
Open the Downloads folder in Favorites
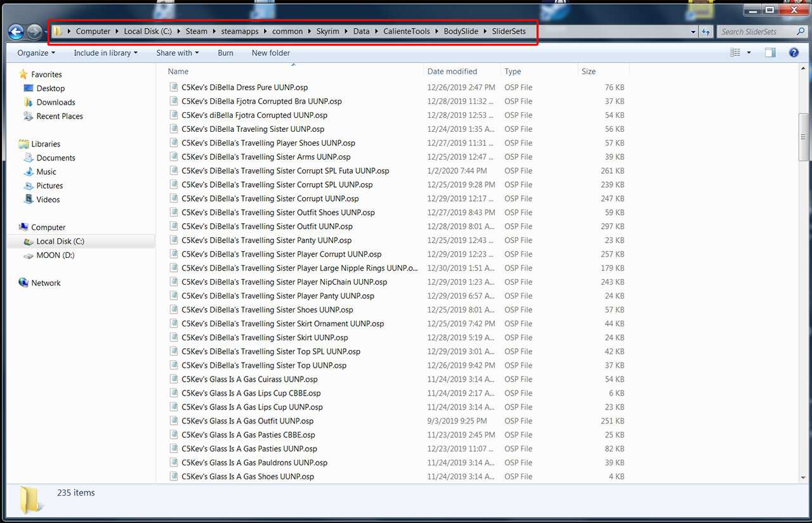56,102
